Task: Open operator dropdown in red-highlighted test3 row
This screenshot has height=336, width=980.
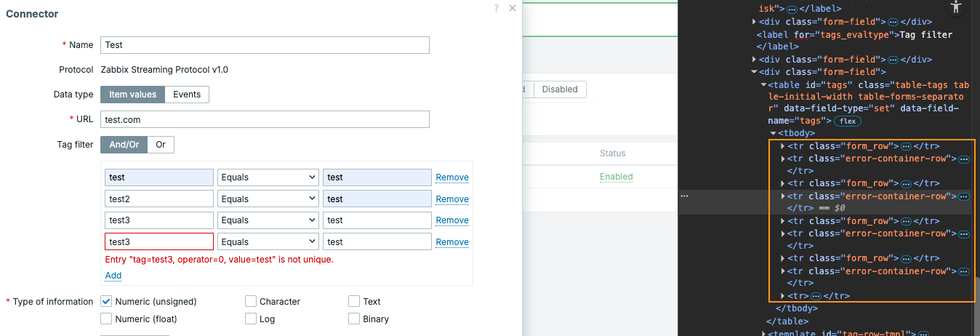Action: tap(268, 242)
